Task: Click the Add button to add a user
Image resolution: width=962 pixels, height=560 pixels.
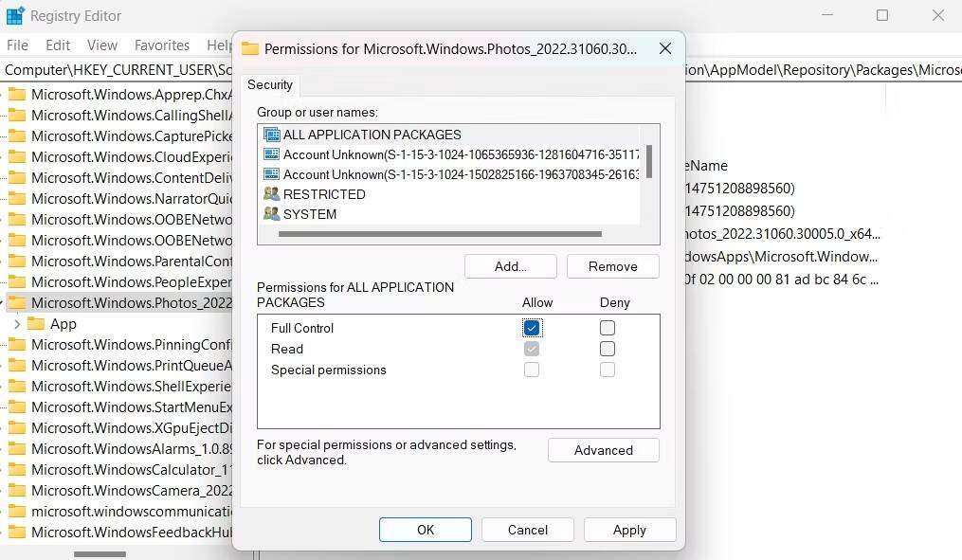Action: 510,265
